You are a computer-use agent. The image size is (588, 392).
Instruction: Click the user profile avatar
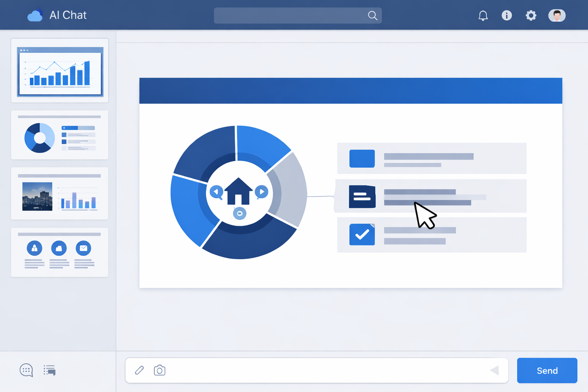coord(557,15)
